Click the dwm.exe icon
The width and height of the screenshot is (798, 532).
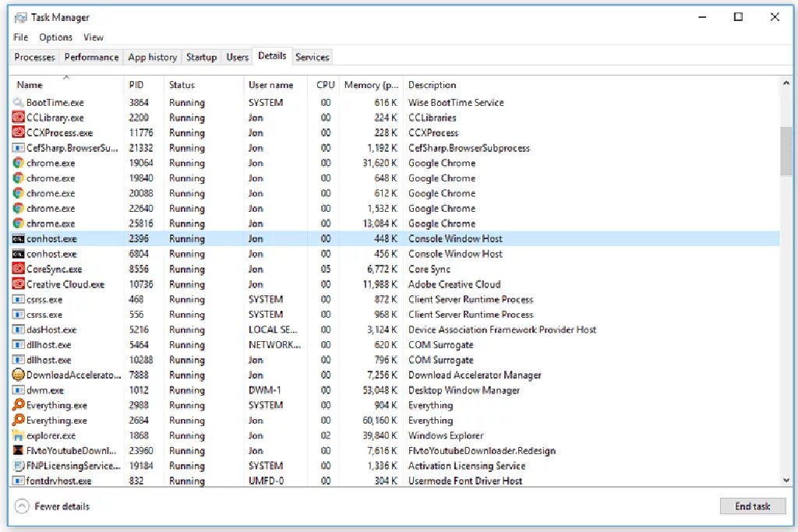(x=19, y=390)
